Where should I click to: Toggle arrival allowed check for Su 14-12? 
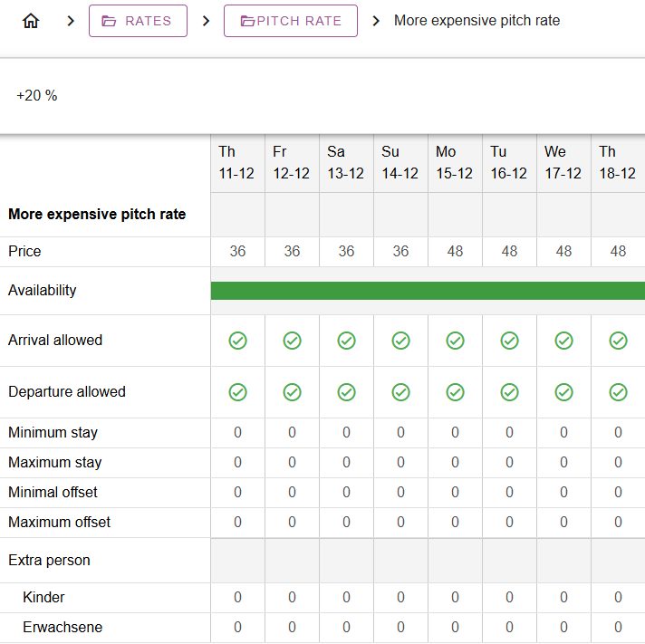tap(400, 341)
